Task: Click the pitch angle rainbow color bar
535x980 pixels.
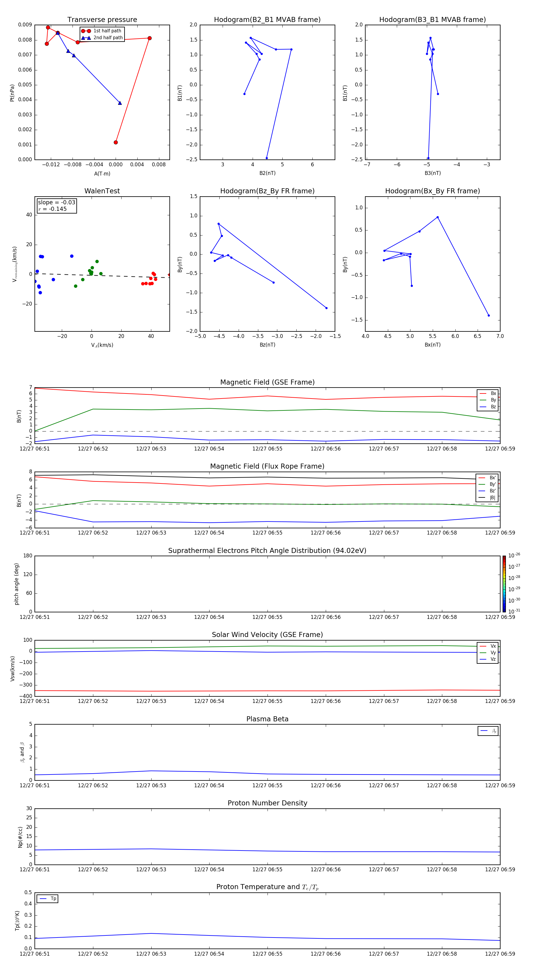Action: tap(504, 584)
